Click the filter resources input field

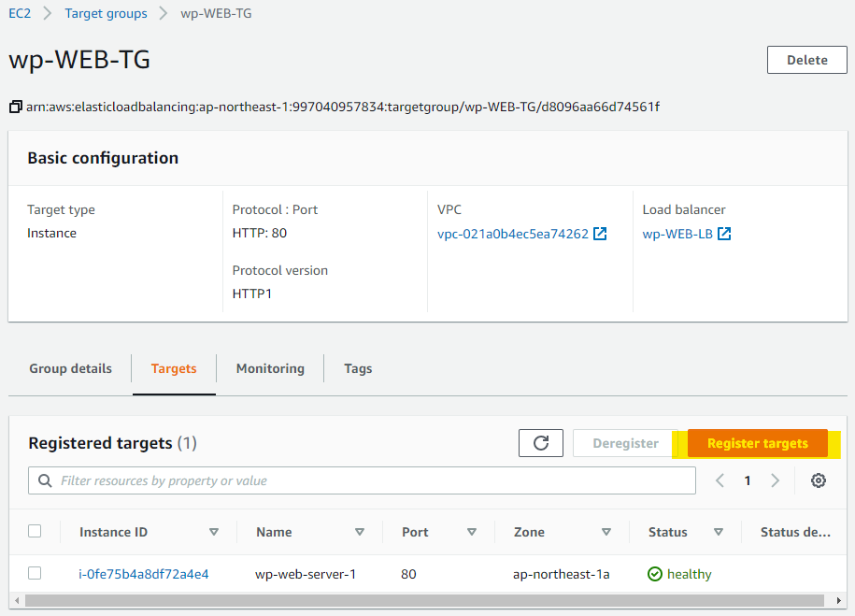tap(362, 480)
